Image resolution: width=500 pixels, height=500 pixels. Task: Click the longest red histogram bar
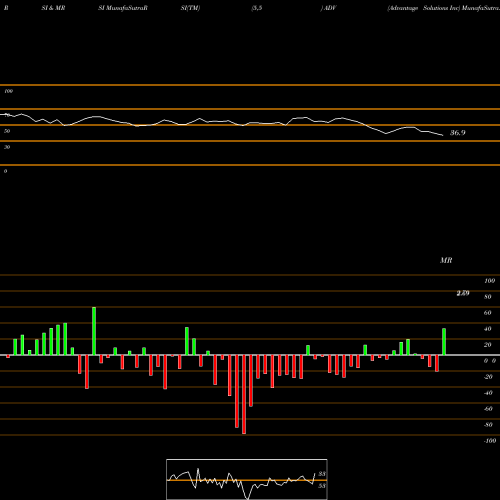point(244,394)
